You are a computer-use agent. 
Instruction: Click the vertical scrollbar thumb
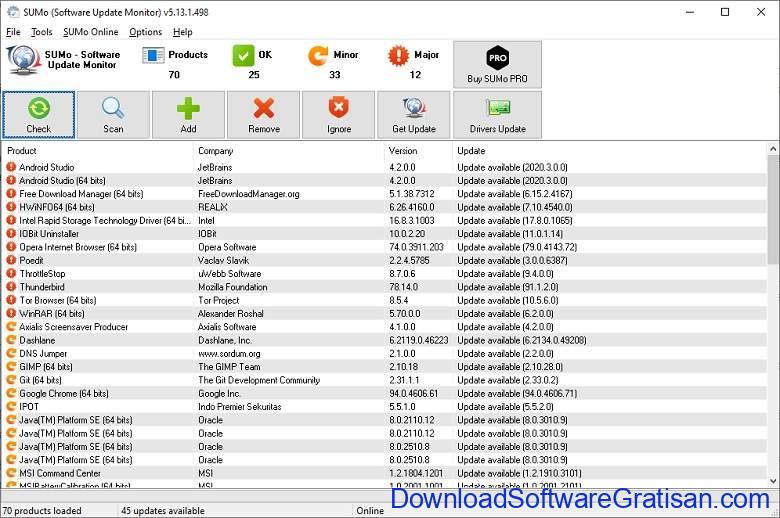[773, 209]
